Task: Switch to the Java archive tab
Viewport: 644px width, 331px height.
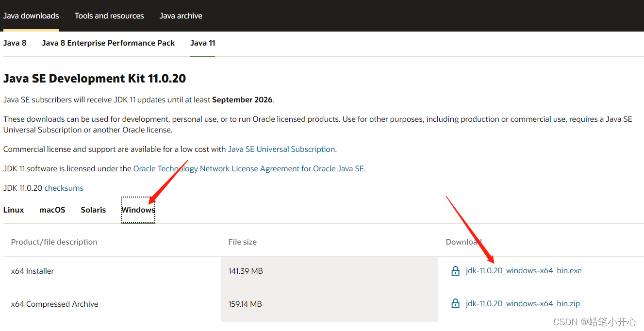Action: click(181, 16)
